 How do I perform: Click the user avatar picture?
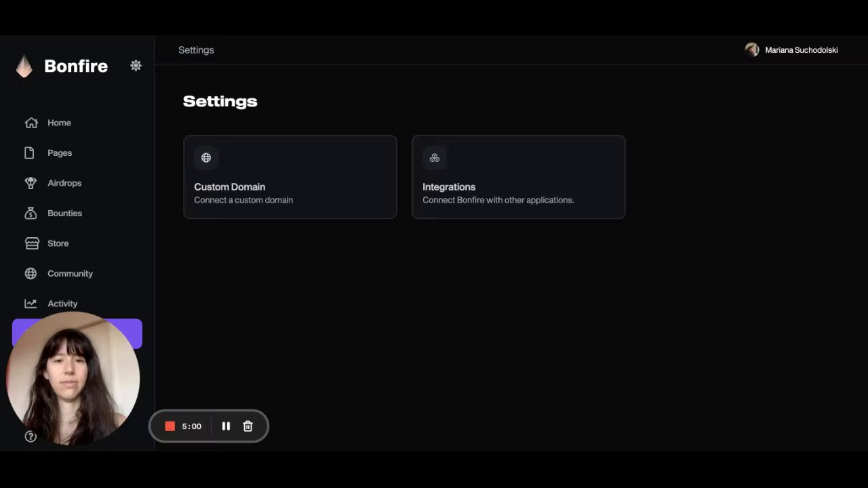click(x=751, y=49)
